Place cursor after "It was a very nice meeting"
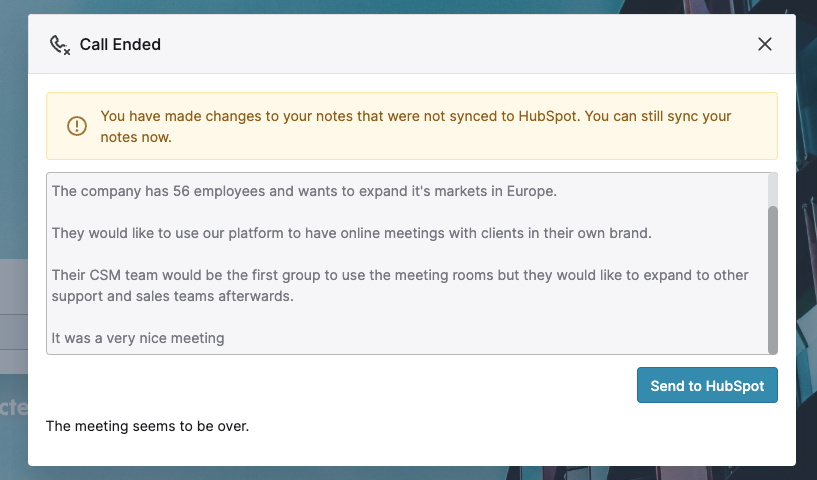The image size is (817, 480). click(225, 338)
